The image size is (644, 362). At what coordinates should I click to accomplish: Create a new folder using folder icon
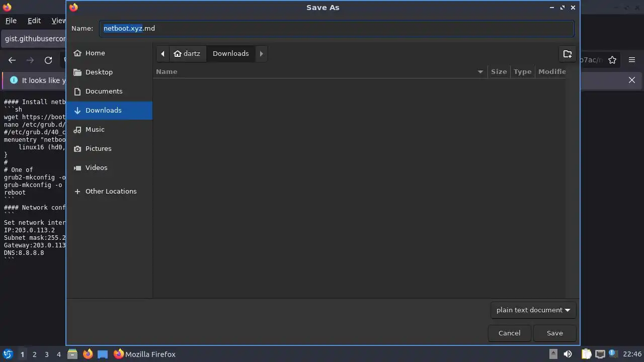[x=568, y=53]
